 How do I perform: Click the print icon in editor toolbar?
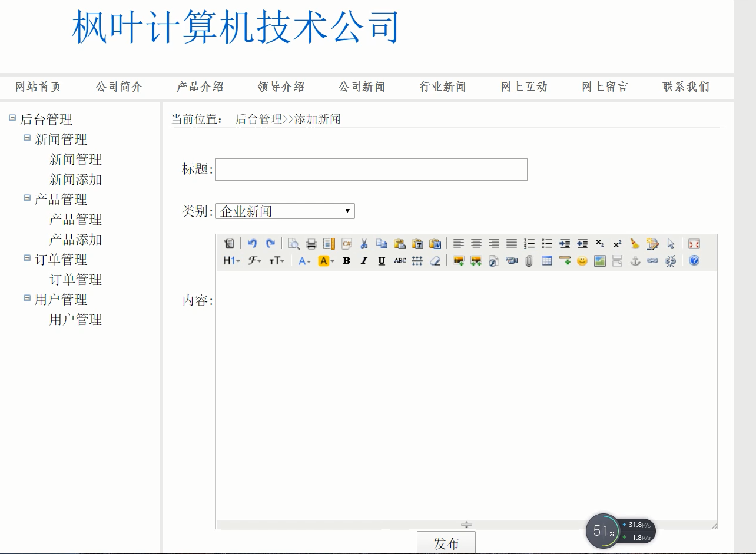[x=311, y=244]
